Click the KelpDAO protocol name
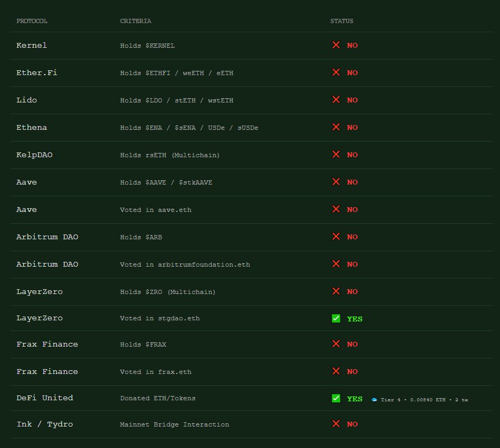 click(34, 155)
